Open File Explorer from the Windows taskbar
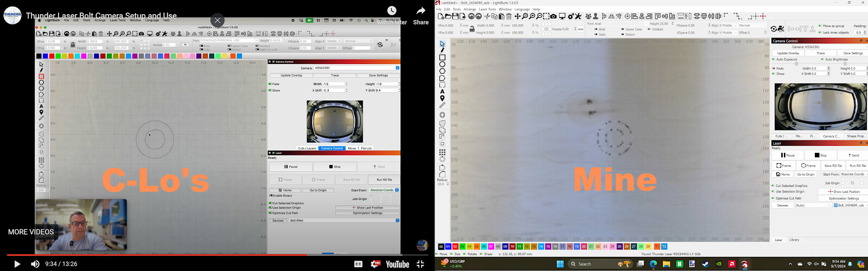This screenshot has height=271, width=868. (666, 264)
